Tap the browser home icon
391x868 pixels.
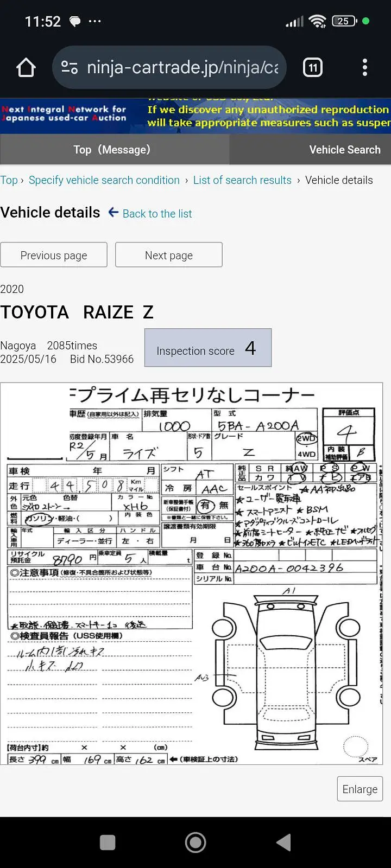(26, 68)
